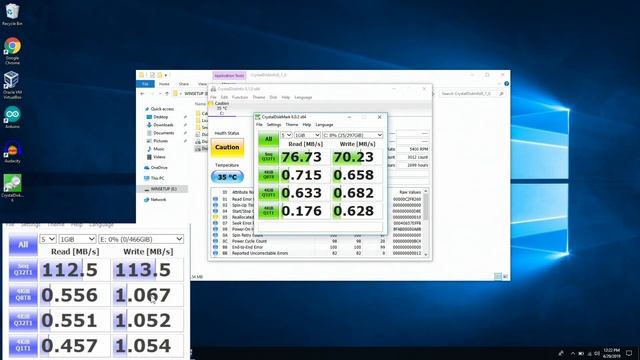Open test count dropdown in green CrystalDiskMark
The image size is (640, 360).
(x=286, y=135)
